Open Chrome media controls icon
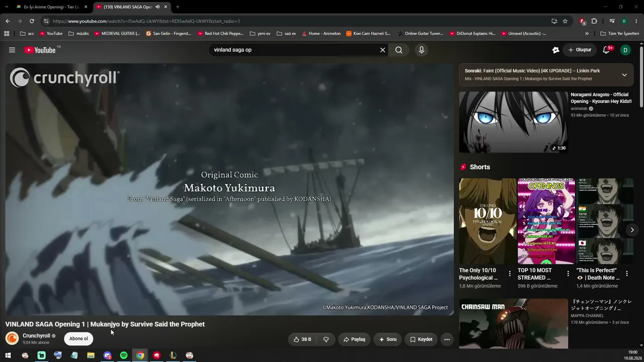This screenshot has height=362, width=644. click(612, 21)
